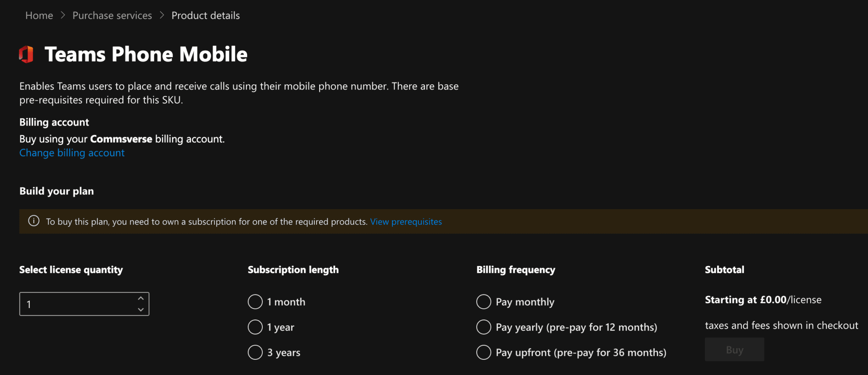Screen dimensions: 868x375
Task: Select the 1 year subscription length
Action: pos(255,327)
